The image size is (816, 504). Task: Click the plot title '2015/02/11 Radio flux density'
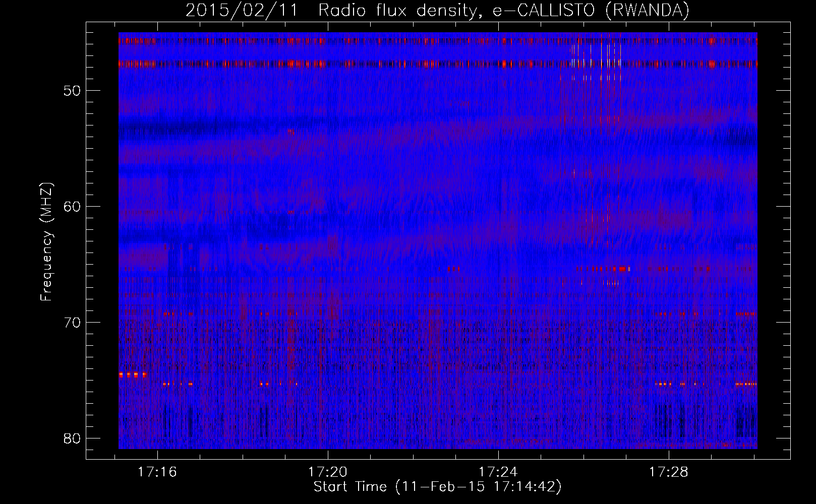pos(437,11)
